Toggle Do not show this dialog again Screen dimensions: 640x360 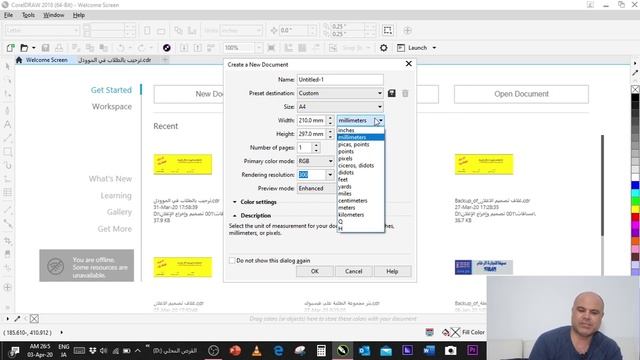coord(232,260)
